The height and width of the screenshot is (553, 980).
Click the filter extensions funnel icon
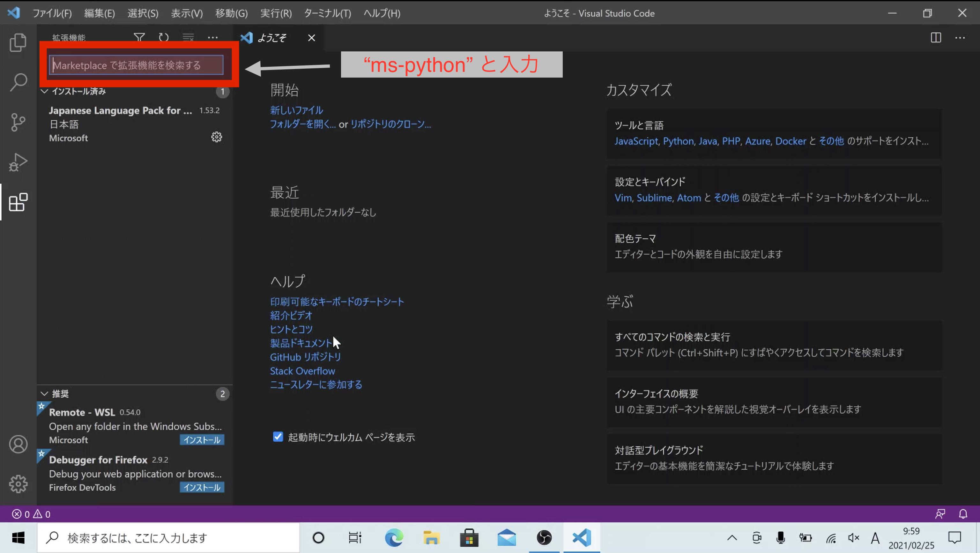tap(139, 37)
